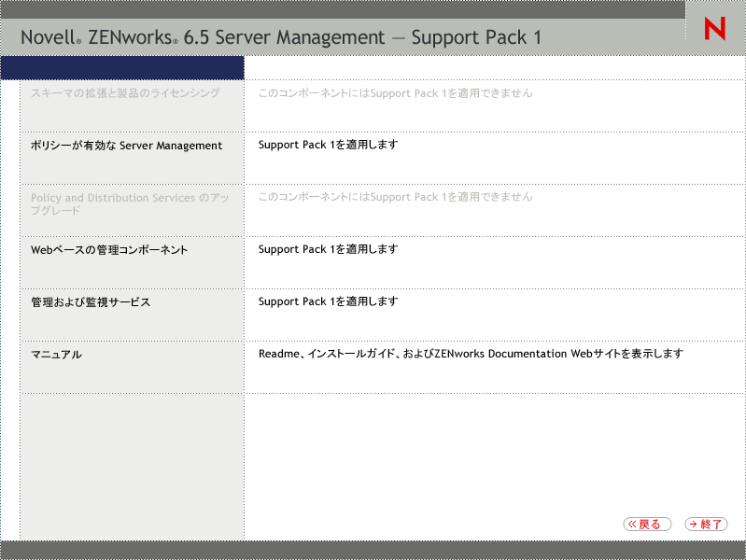Click Support Pack 1 text beside ポリシーが有効な
746x560 pixels.
(329, 145)
